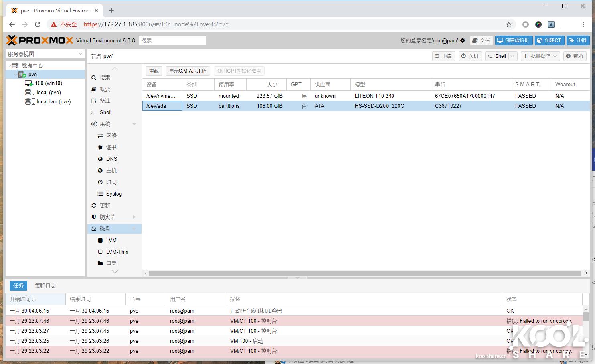The image size is (595, 364).
Task: Select the 任务 tab
Action: coord(18,285)
